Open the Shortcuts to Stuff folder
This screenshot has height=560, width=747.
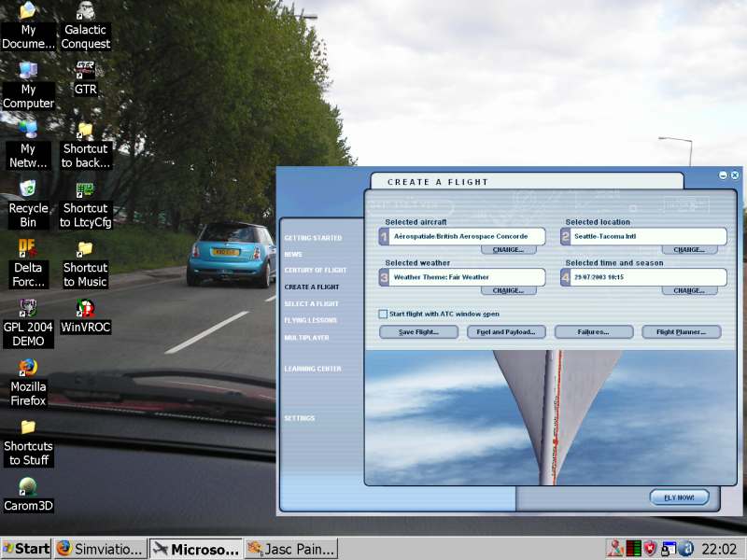tap(28, 442)
